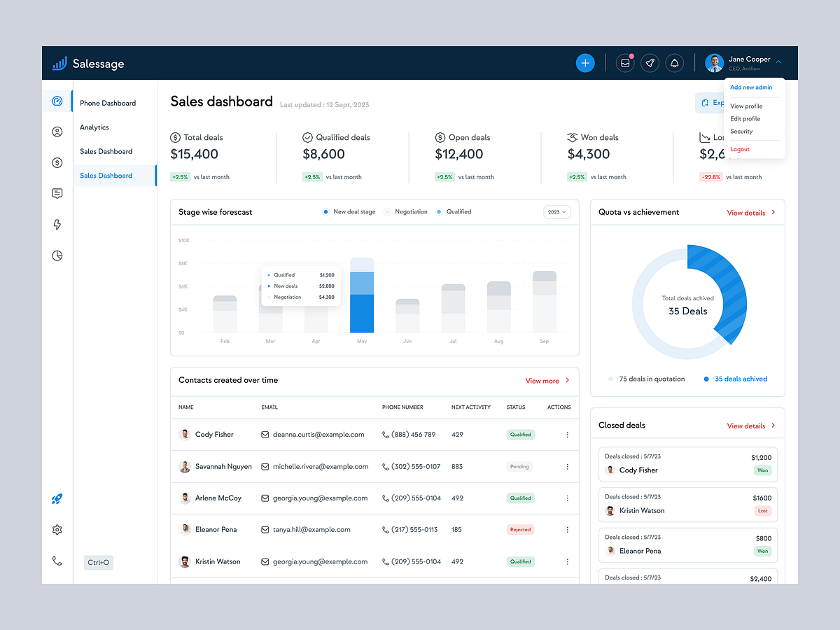Screen dimensions: 840x630
Task: Open the messages chat icon in sidebar
Action: [x=57, y=193]
